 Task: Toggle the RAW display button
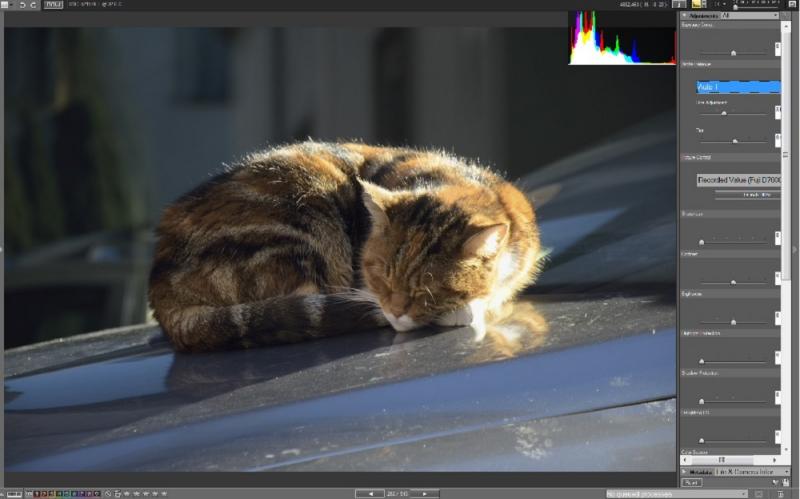click(53, 5)
